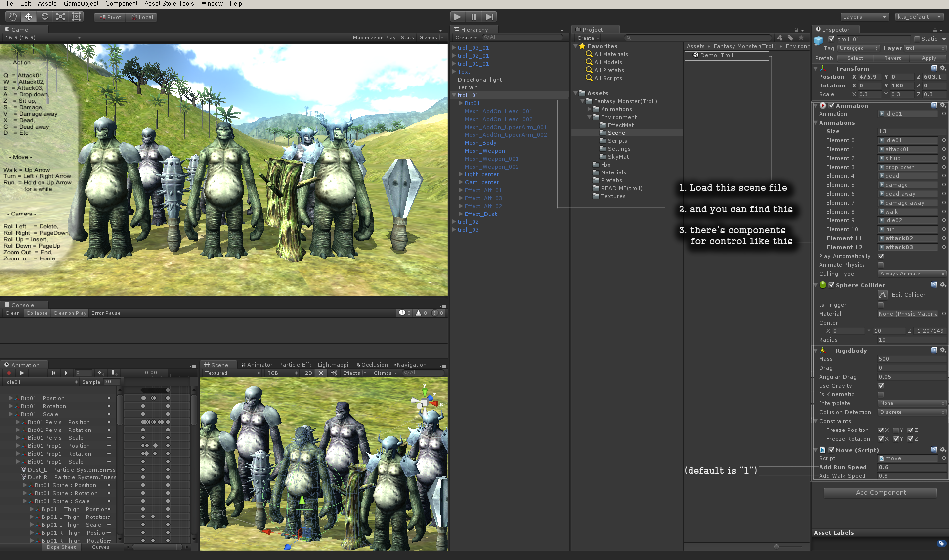Click the Favorites star filter in Project
Viewport: 949px width, 560px height.
(801, 38)
